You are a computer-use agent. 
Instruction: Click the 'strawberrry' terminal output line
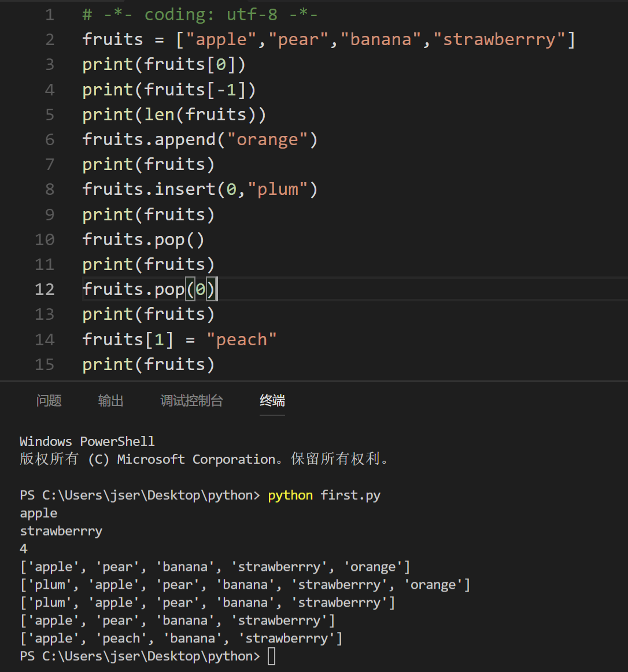click(x=61, y=531)
